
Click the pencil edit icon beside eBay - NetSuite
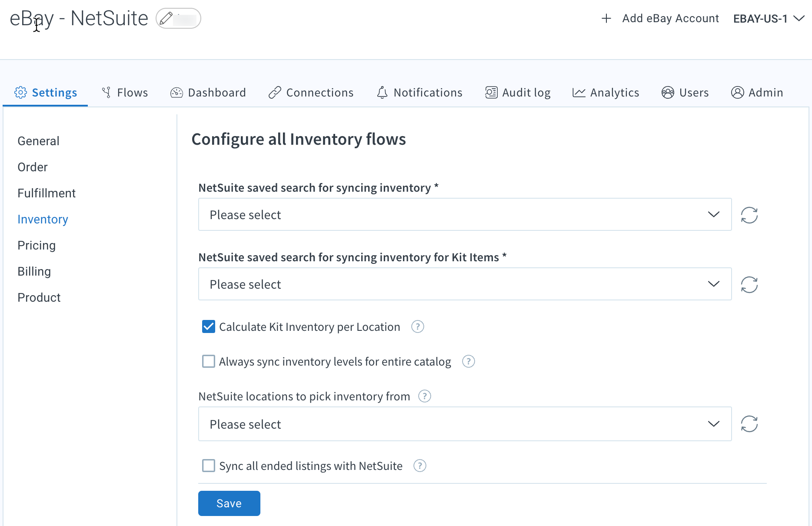tap(166, 18)
